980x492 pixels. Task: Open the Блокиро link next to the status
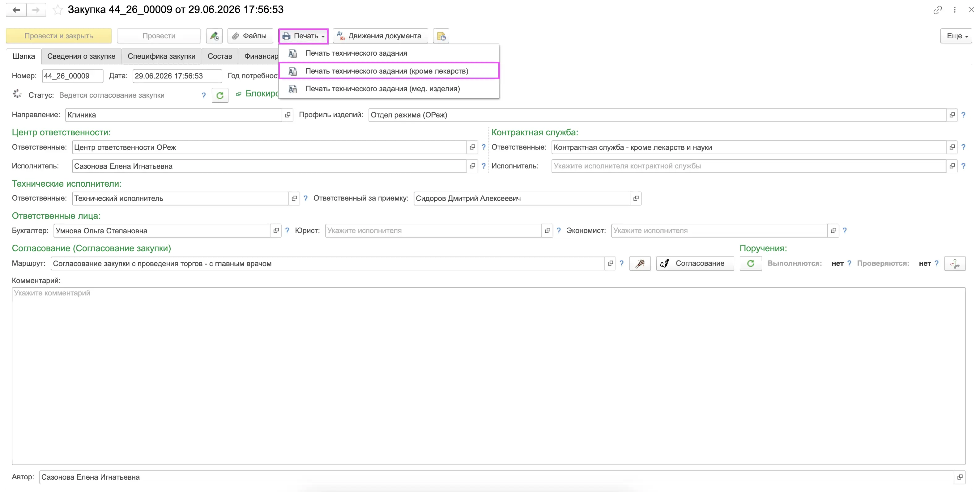262,94
